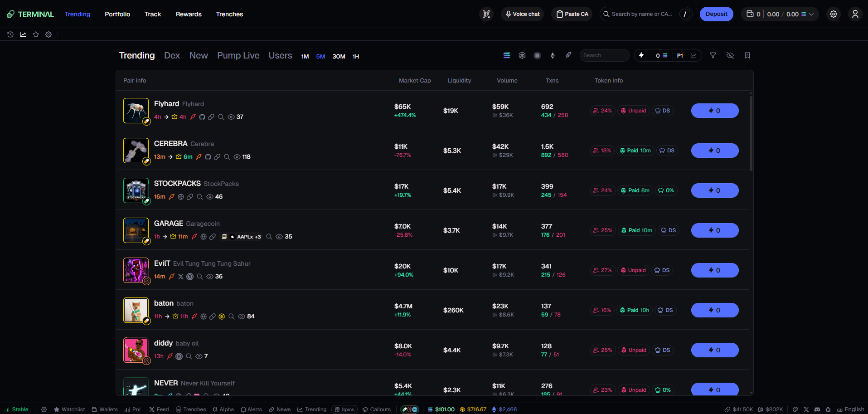The image size is (868, 414).
Task: Select the Solana chain filter icon
Action: tap(507, 55)
